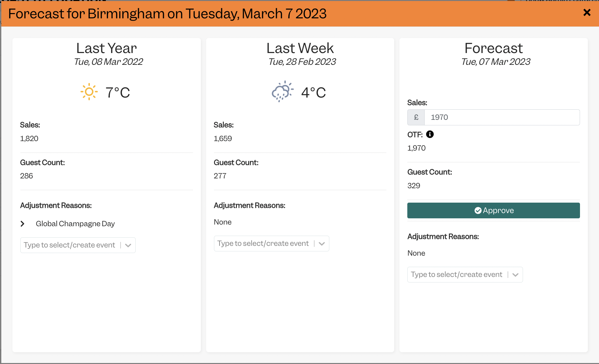
Task: Click the sunny weather icon for Last Year
Action: 89,92
